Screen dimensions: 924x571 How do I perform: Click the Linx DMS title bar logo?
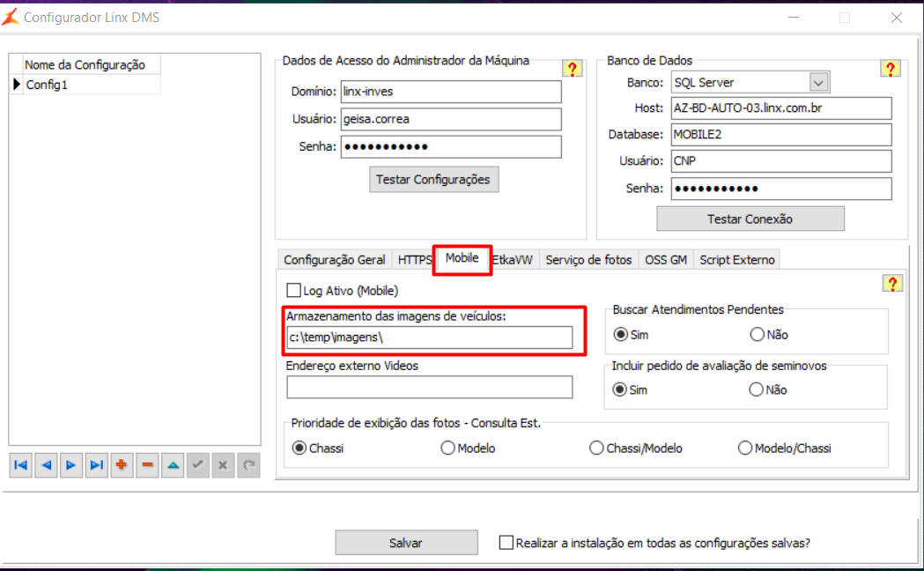(x=11, y=17)
